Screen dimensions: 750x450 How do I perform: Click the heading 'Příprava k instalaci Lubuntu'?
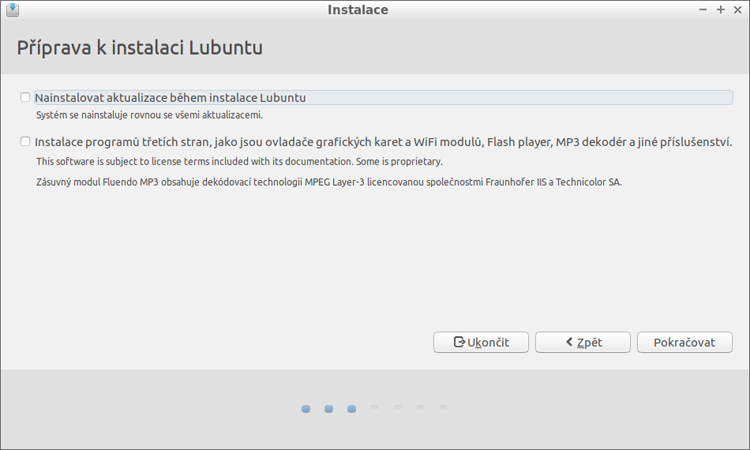tap(140, 48)
